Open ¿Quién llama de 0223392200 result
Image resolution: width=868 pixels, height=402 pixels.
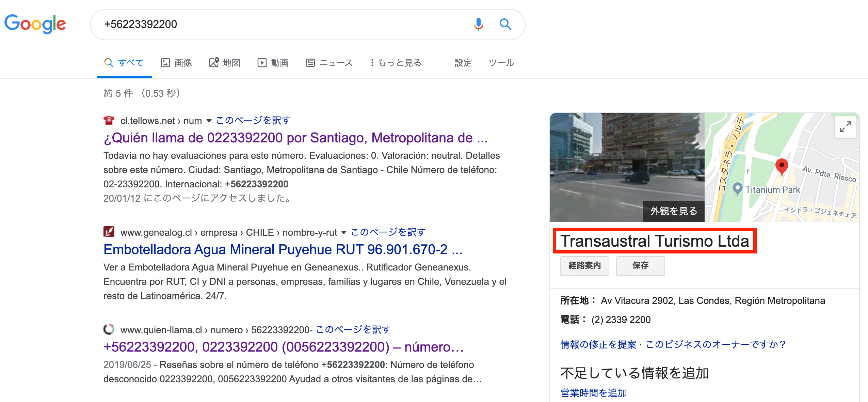pos(295,138)
